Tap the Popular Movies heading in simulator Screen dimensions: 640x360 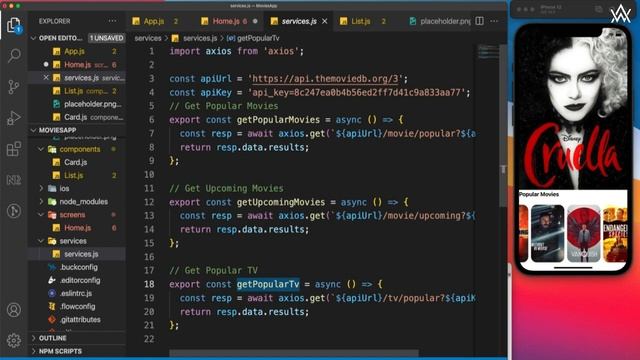click(539, 194)
